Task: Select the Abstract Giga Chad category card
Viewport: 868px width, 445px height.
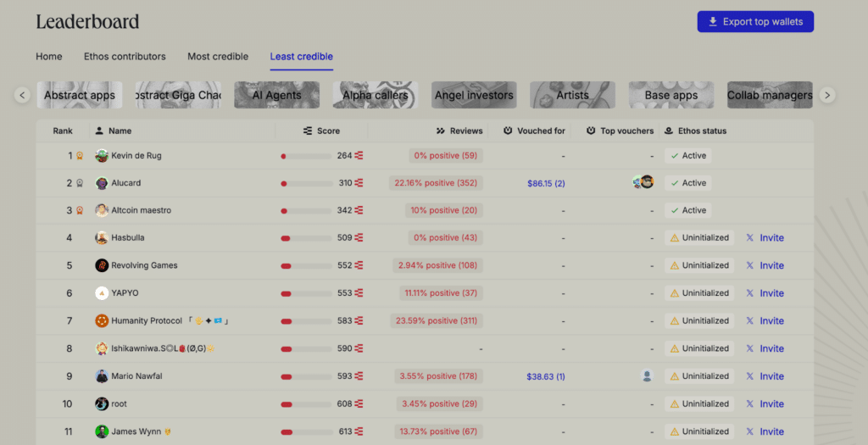Action: 178,95
